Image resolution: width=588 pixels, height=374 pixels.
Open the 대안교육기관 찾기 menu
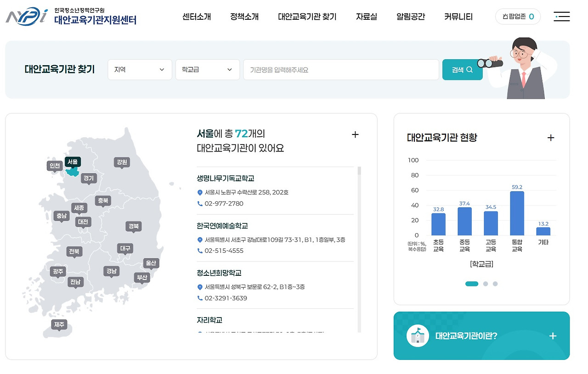click(307, 17)
